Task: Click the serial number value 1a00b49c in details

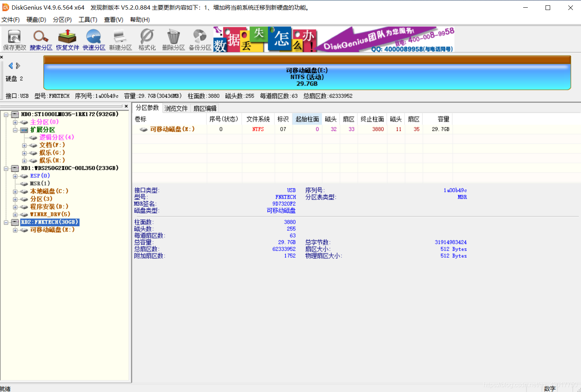Action: pyautogui.click(x=455, y=190)
